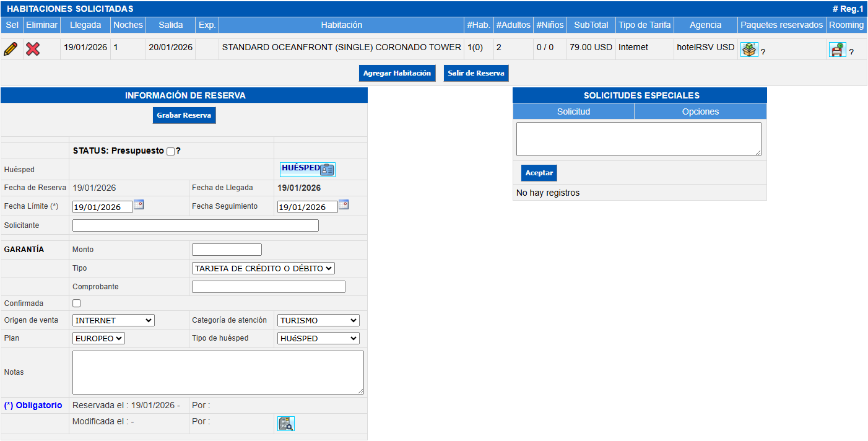This screenshot has height=441, width=868.
Task: Click into the Solicitante text field
Action: (195, 225)
